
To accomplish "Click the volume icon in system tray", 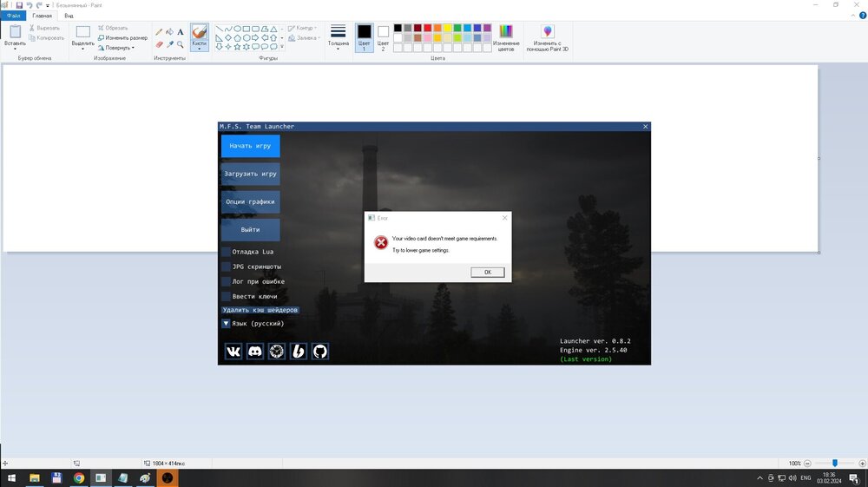I will click(x=792, y=478).
